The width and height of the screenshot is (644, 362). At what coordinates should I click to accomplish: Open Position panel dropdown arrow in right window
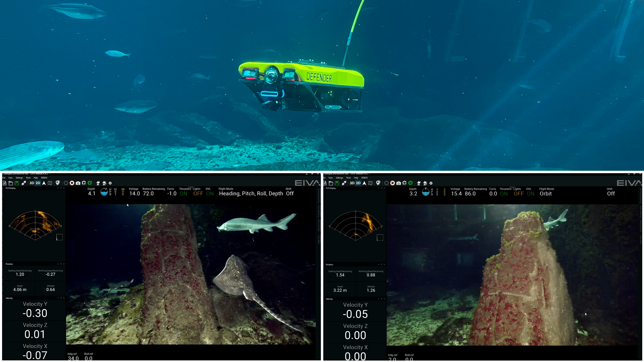pyautogui.click(x=378, y=264)
